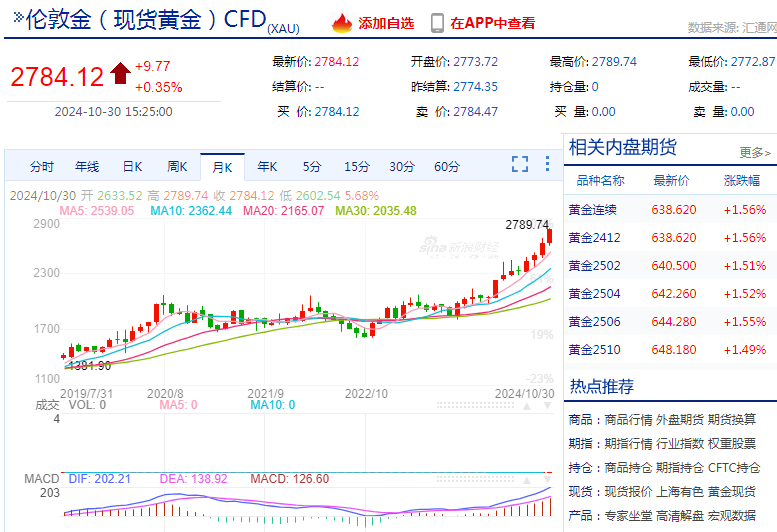Viewport: 777px width, 532px height.
Task: Click the 涨跌幅 column header
Action: click(742, 180)
